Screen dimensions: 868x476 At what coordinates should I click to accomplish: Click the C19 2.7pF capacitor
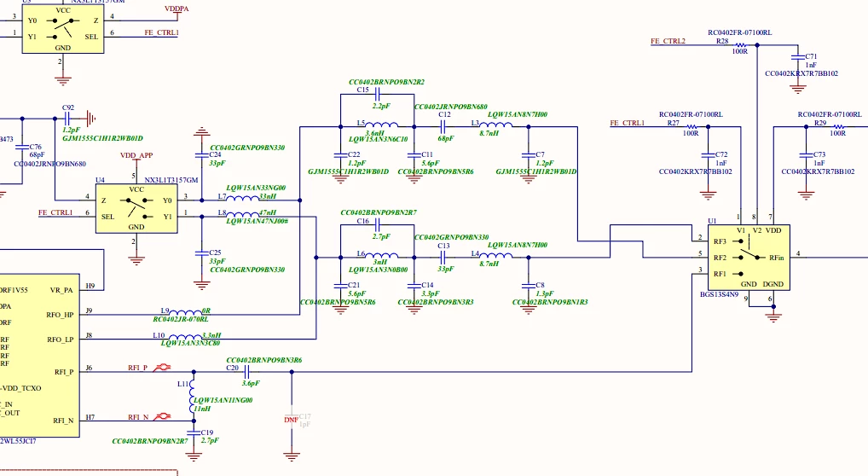(194, 432)
